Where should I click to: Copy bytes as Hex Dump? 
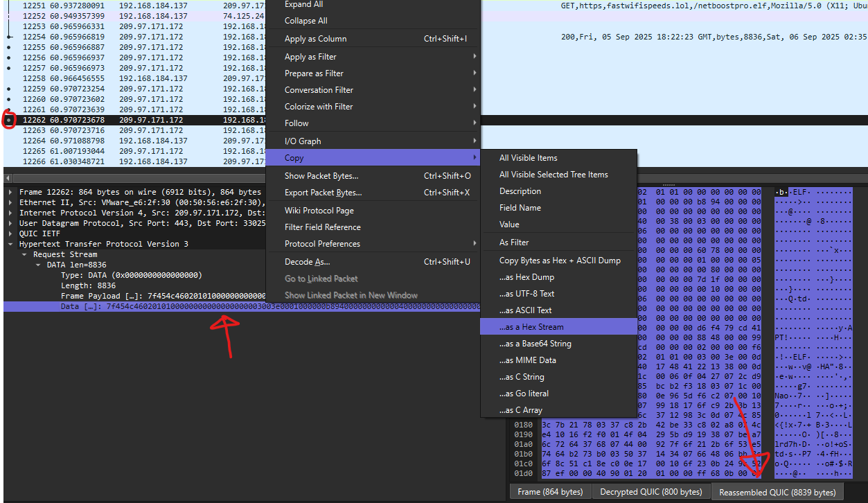click(x=558, y=277)
